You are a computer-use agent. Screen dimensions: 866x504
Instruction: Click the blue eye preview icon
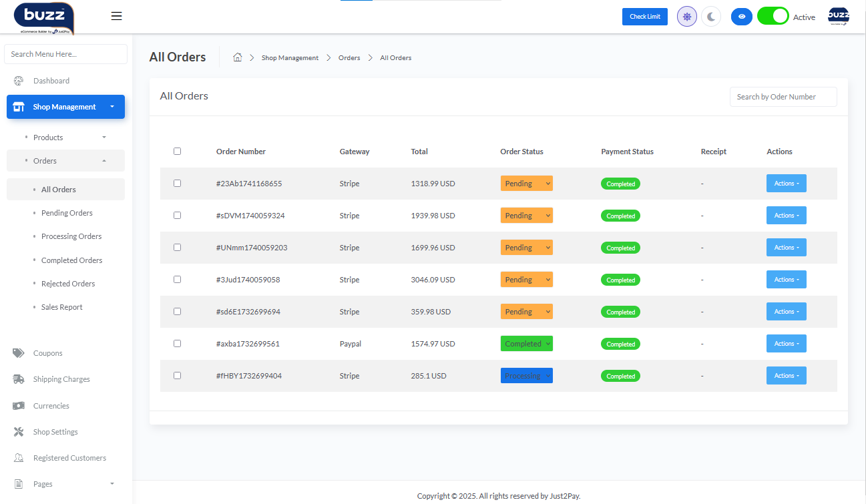click(741, 17)
